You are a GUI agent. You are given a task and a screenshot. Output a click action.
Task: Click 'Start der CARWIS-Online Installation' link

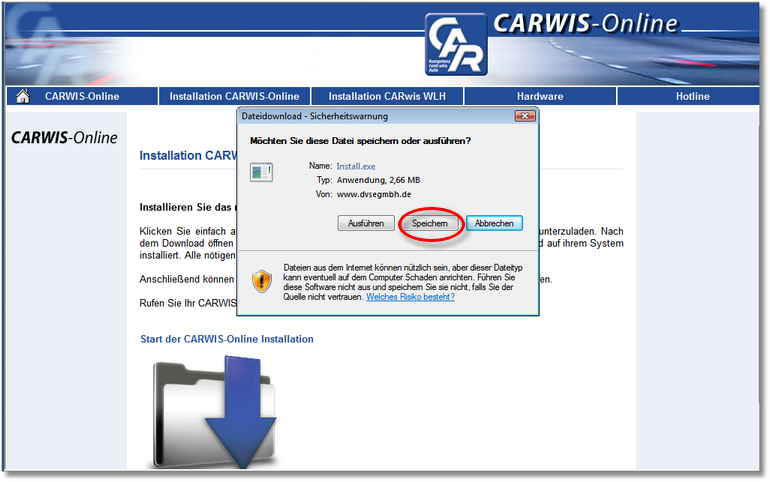point(227,339)
